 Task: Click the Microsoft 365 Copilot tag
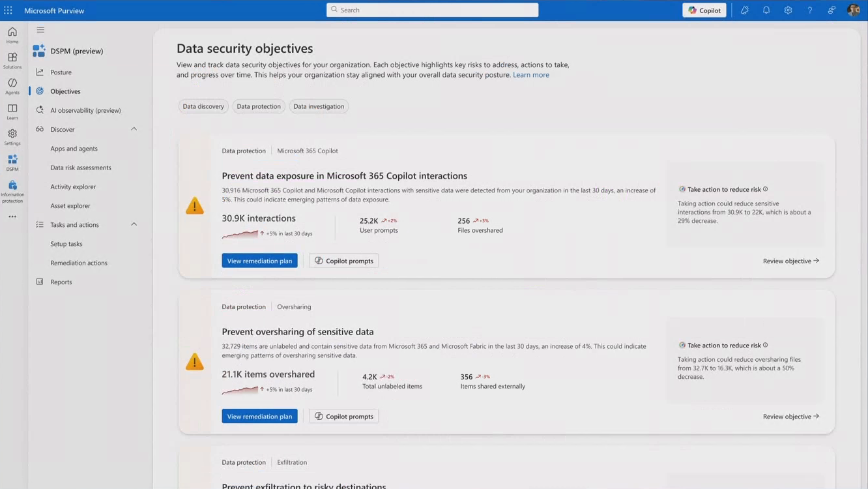(308, 151)
